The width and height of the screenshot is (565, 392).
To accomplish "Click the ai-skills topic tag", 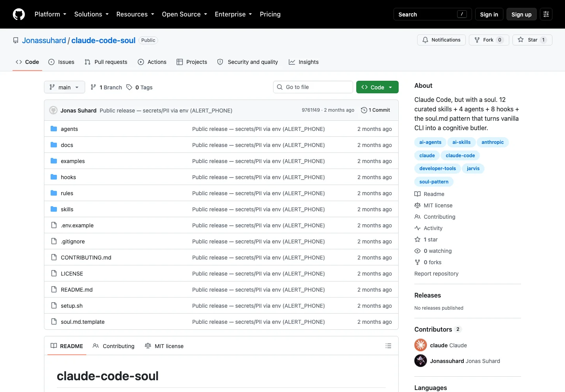I will (x=461, y=142).
